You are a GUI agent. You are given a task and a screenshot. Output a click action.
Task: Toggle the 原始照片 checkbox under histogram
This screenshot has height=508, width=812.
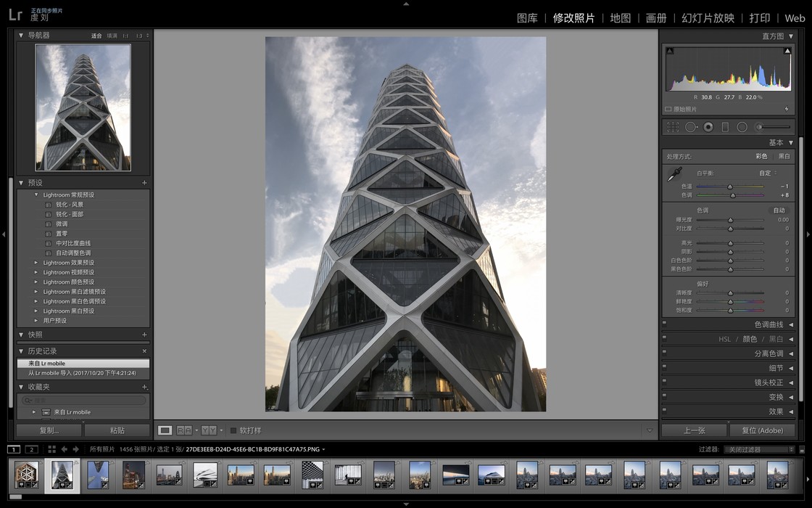click(x=668, y=110)
